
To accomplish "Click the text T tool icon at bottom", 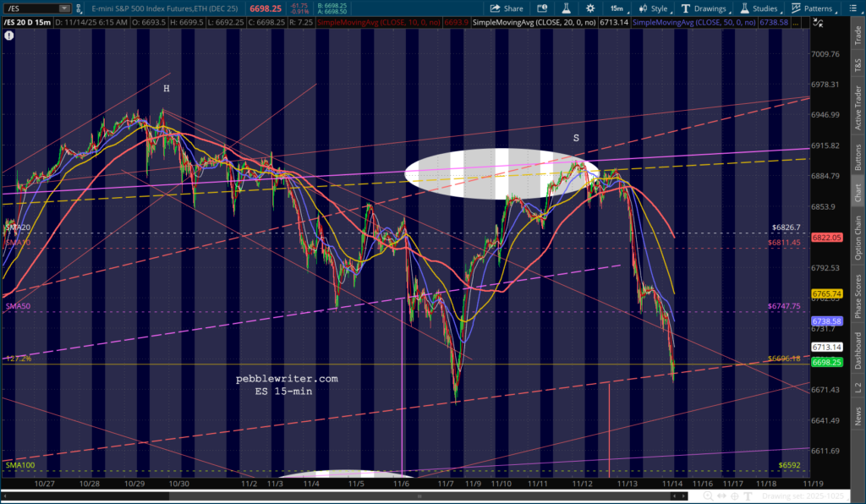I will (x=748, y=496).
